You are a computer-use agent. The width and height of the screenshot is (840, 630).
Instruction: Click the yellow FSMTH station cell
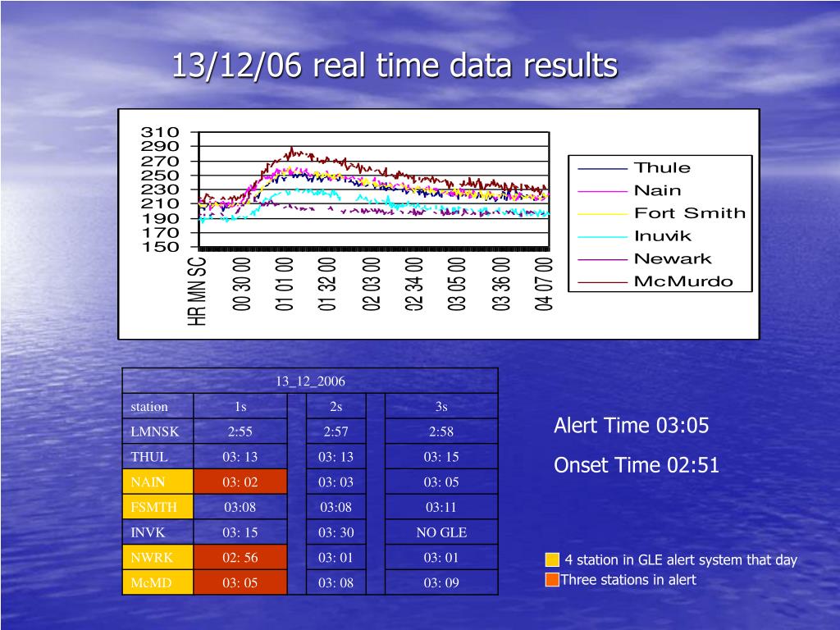(158, 507)
